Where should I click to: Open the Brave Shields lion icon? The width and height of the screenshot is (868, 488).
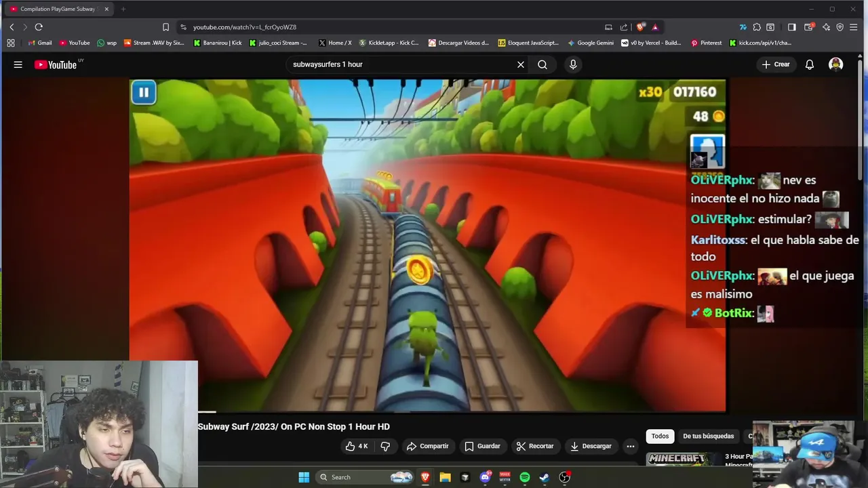click(x=640, y=27)
